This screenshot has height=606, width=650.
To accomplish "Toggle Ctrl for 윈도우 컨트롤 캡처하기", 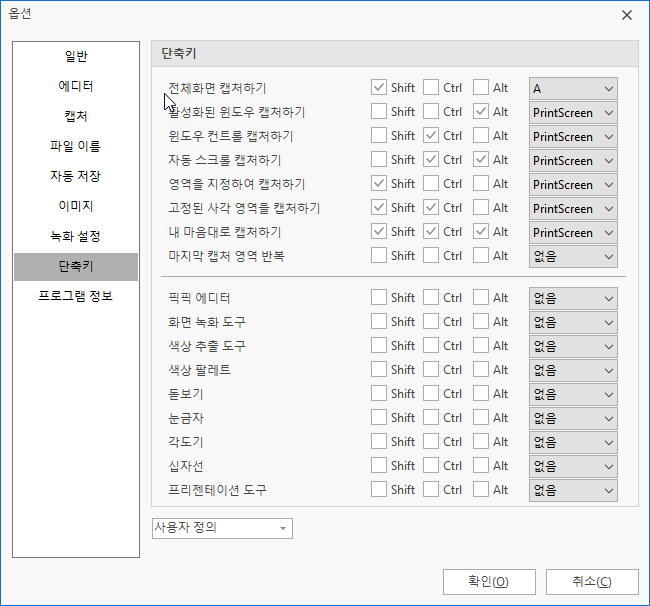I will [431, 136].
